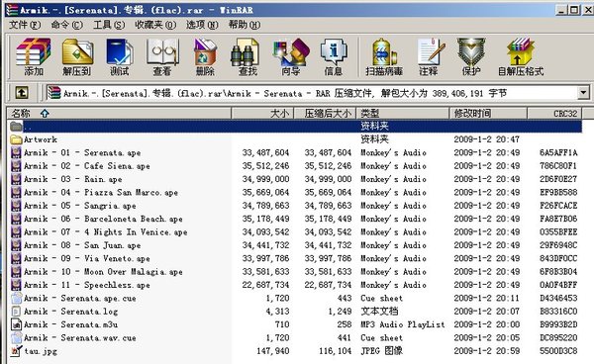Click the size value 22,687,734 in 大小 column
This screenshot has height=364, width=594.
265,285
